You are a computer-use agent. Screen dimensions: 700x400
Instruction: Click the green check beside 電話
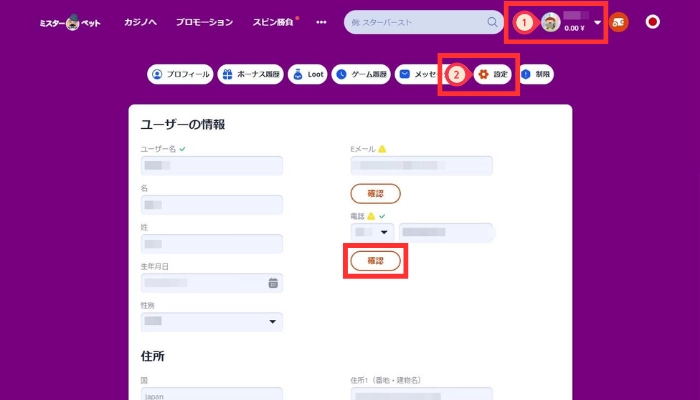[382, 216]
